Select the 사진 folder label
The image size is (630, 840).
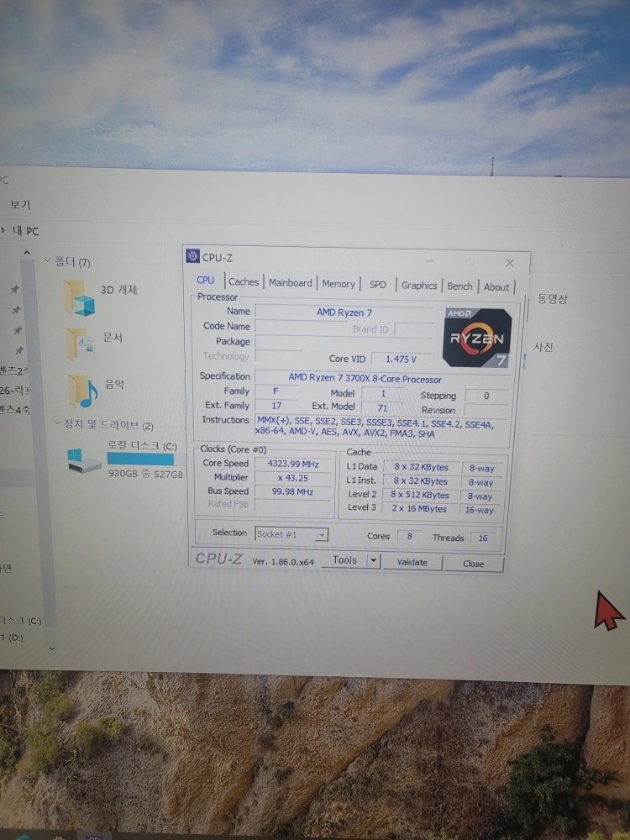pyautogui.click(x=543, y=347)
